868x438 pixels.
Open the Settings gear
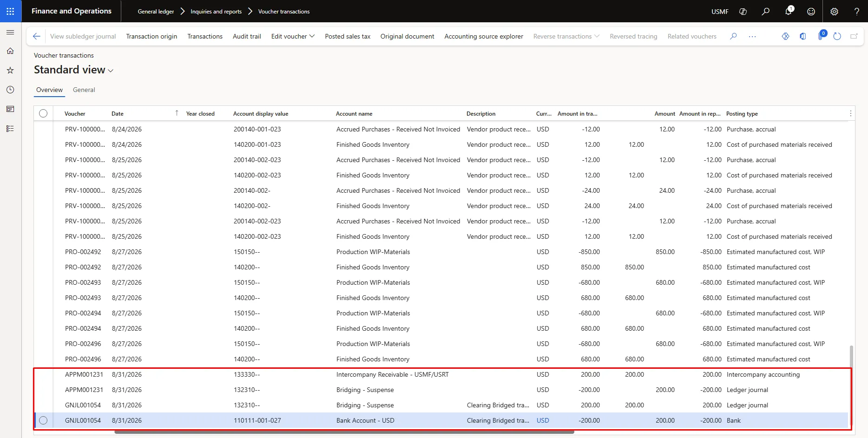[x=834, y=11]
